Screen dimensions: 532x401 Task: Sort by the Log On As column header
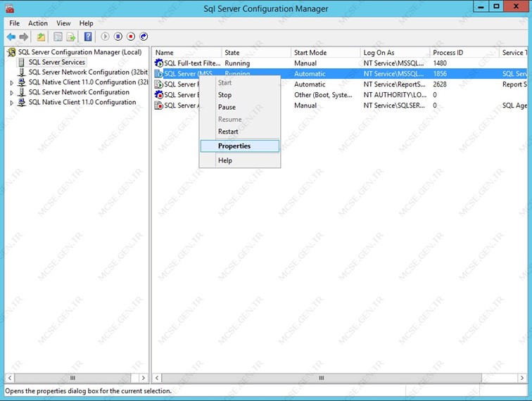click(395, 53)
